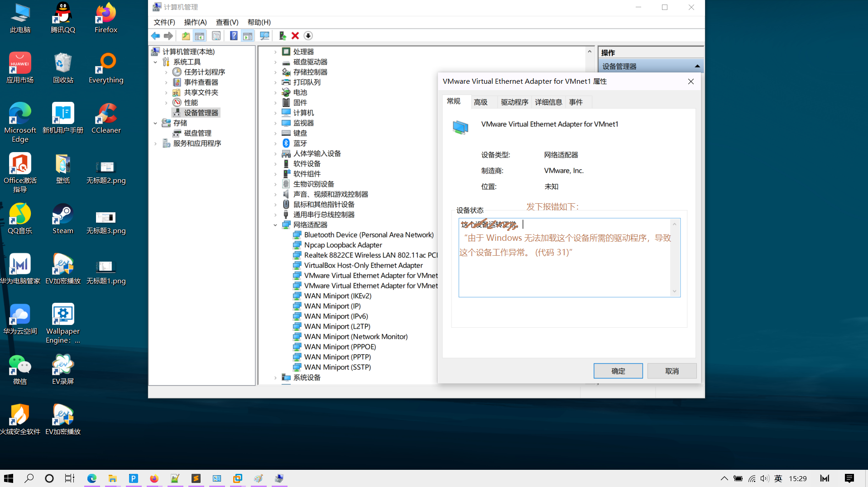Screen dimensions: 868x487
Task: Show hidden tray icons chevron
Action: (x=724, y=478)
